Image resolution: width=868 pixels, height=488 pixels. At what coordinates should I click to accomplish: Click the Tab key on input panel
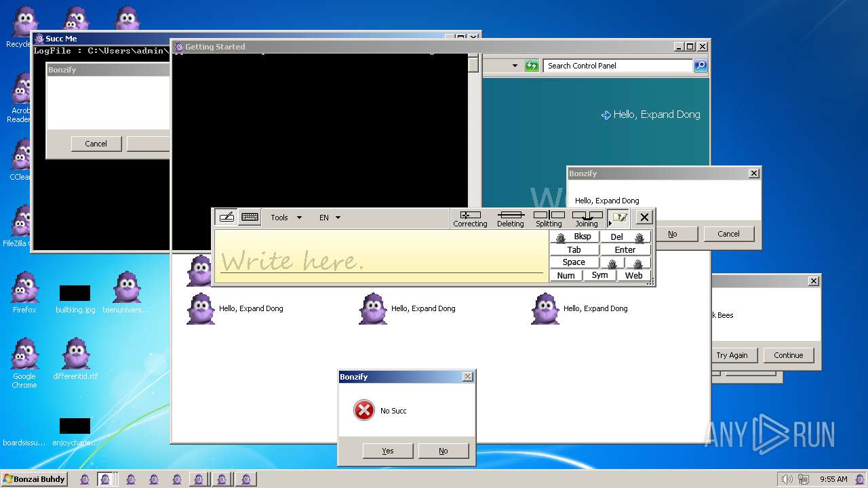pos(574,249)
